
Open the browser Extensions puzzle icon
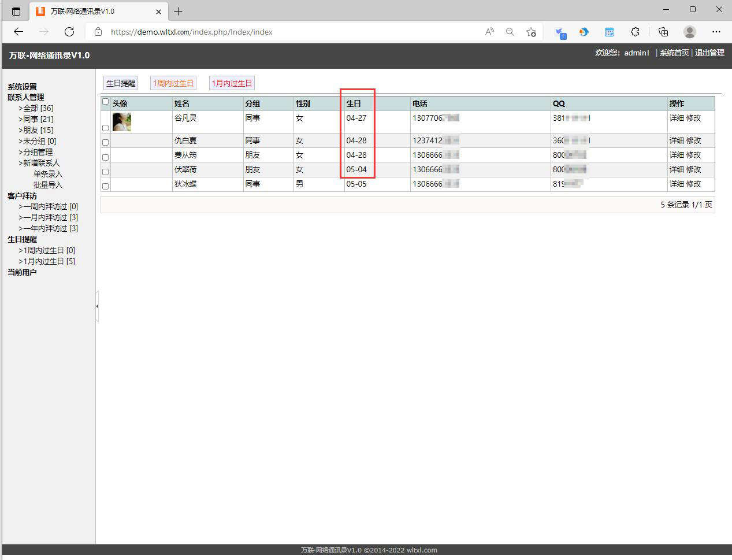(635, 32)
